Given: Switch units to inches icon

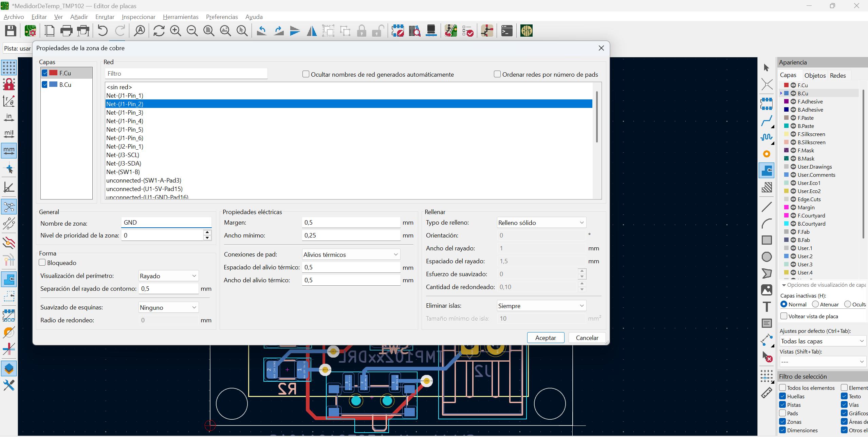Looking at the screenshot, I should tap(9, 117).
